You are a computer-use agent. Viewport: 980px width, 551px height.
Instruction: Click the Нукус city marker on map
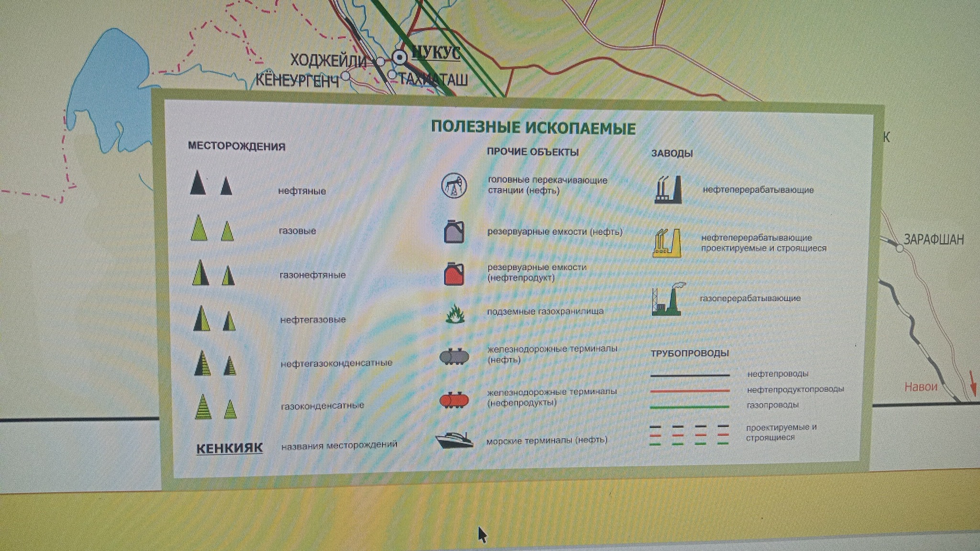(x=399, y=58)
